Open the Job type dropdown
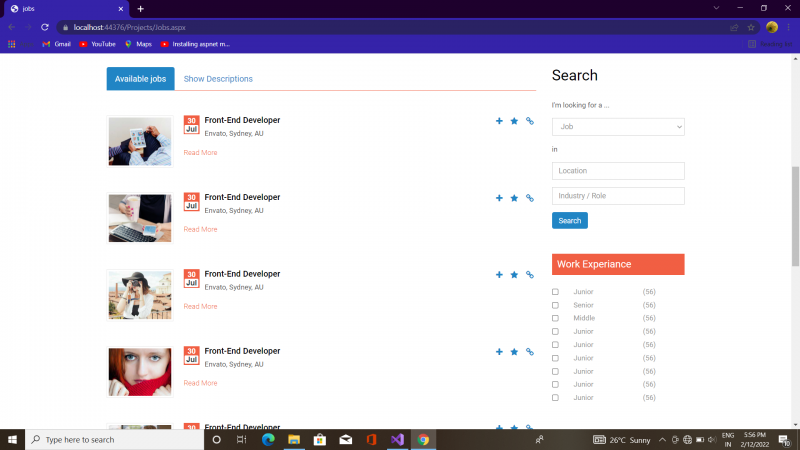 618,127
